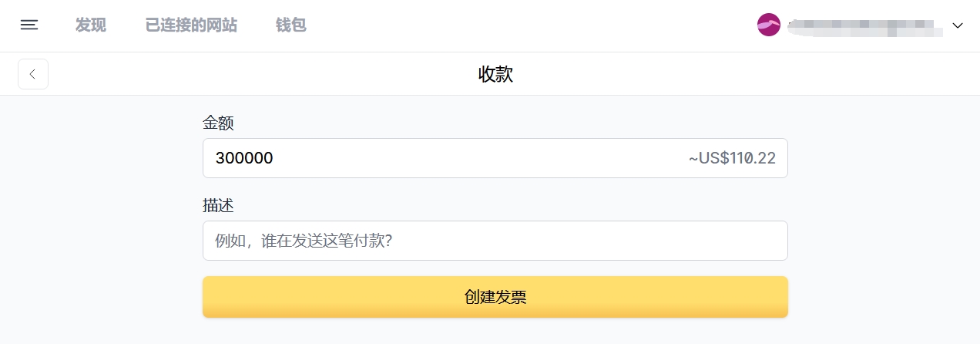Click the 300000 value in amount field
This screenshot has height=344, width=980.
coord(244,158)
